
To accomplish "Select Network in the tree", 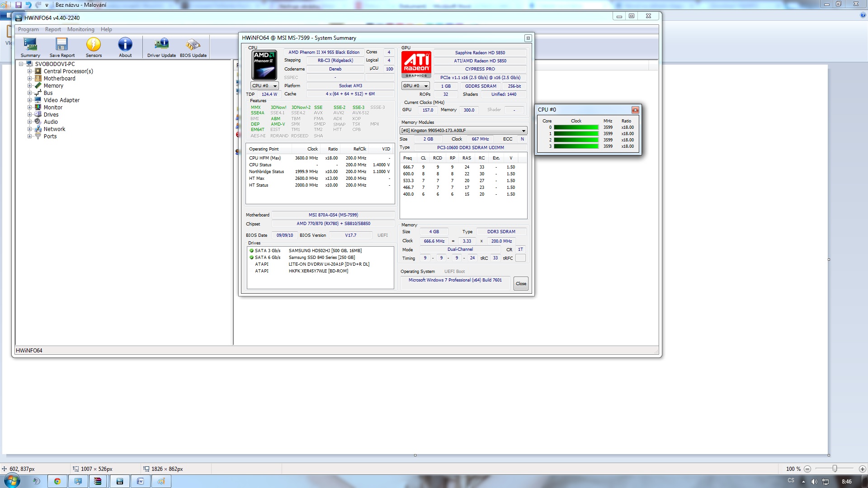I will [54, 129].
